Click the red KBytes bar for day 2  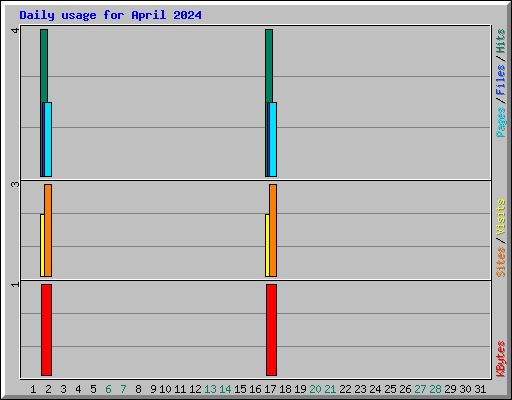(x=47, y=330)
